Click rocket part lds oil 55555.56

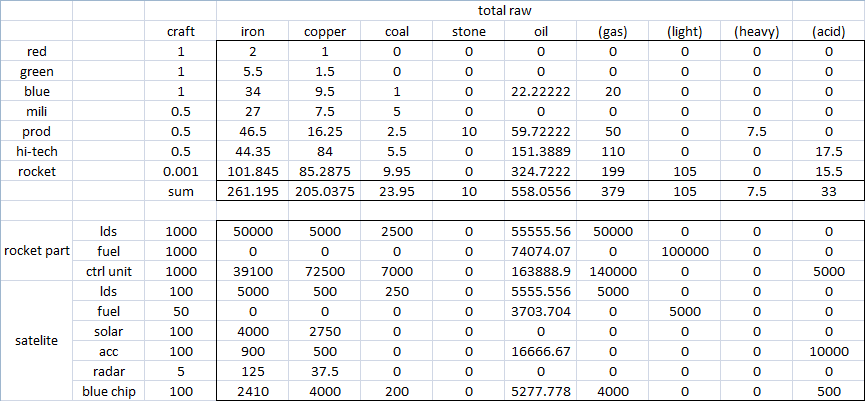tap(541, 231)
